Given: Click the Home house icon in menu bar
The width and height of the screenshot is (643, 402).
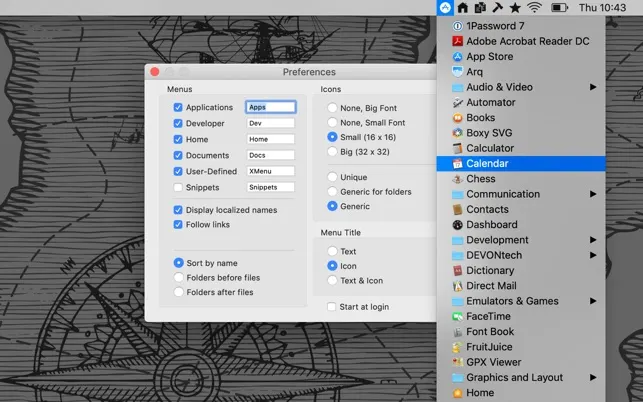Looking at the screenshot, I should tap(463, 7).
